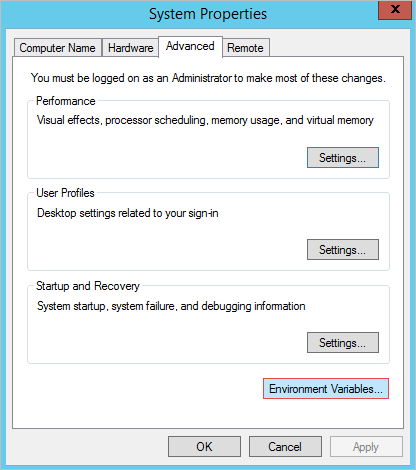416x470 pixels.
Task: Select the Advanced tab
Action: point(190,46)
